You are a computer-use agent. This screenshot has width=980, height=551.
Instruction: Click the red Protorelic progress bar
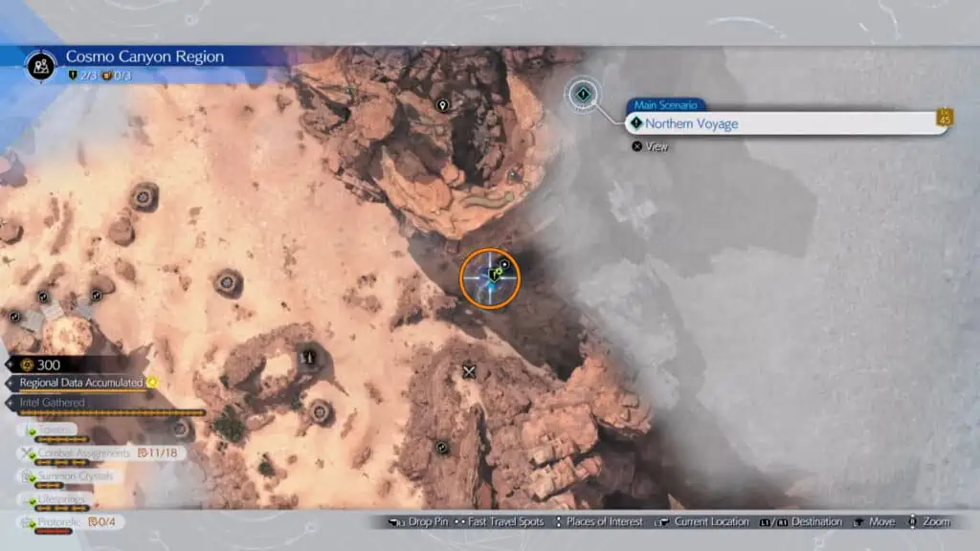54,532
